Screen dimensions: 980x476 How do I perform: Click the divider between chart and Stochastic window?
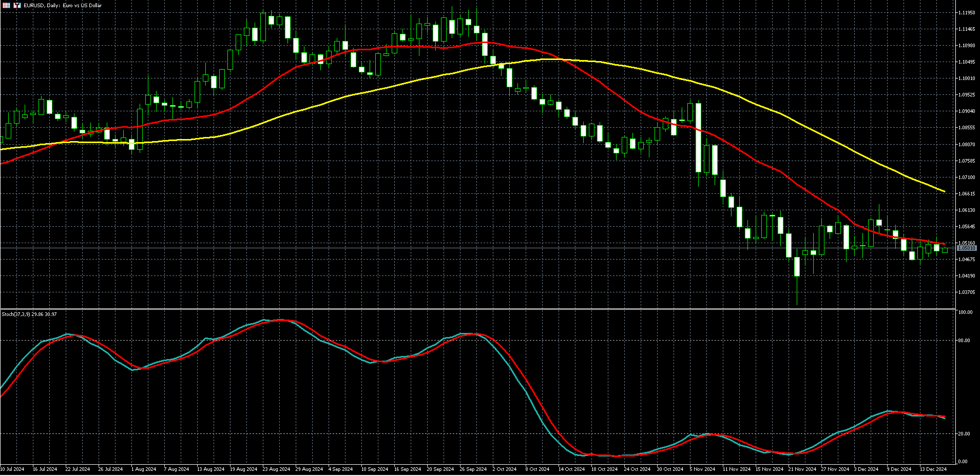coord(477,309)
